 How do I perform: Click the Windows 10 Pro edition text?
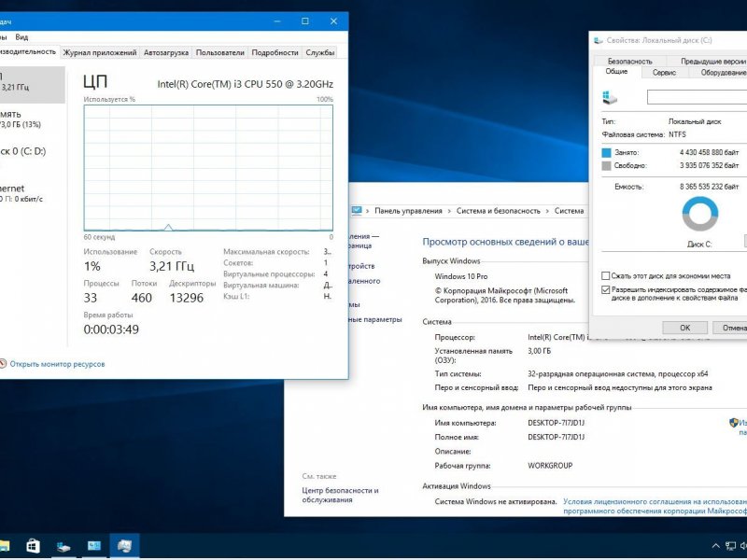[x=460, y=276]
